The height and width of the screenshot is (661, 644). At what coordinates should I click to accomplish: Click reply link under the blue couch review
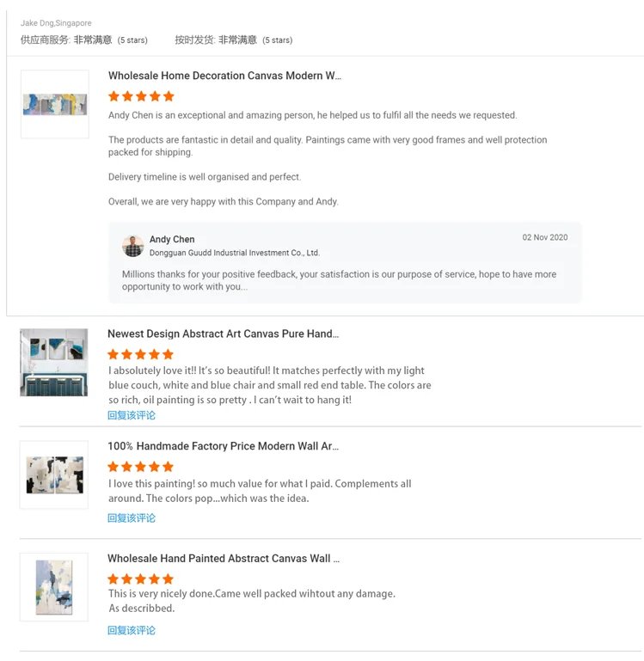(132, 415)
